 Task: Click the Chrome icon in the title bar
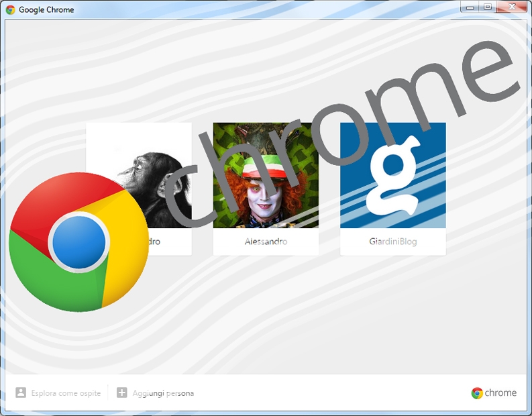click(x=11, y=9)
